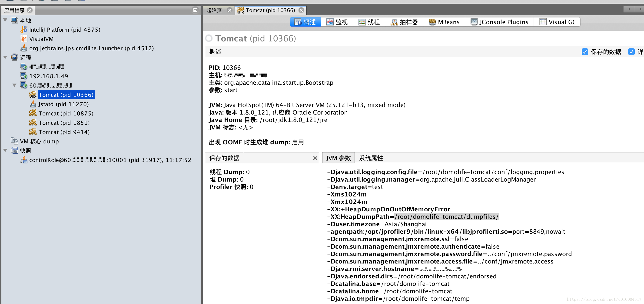The image size is (644, 304).
Task: Click the JConsole Plugins icon
Action: coord(474,22)
